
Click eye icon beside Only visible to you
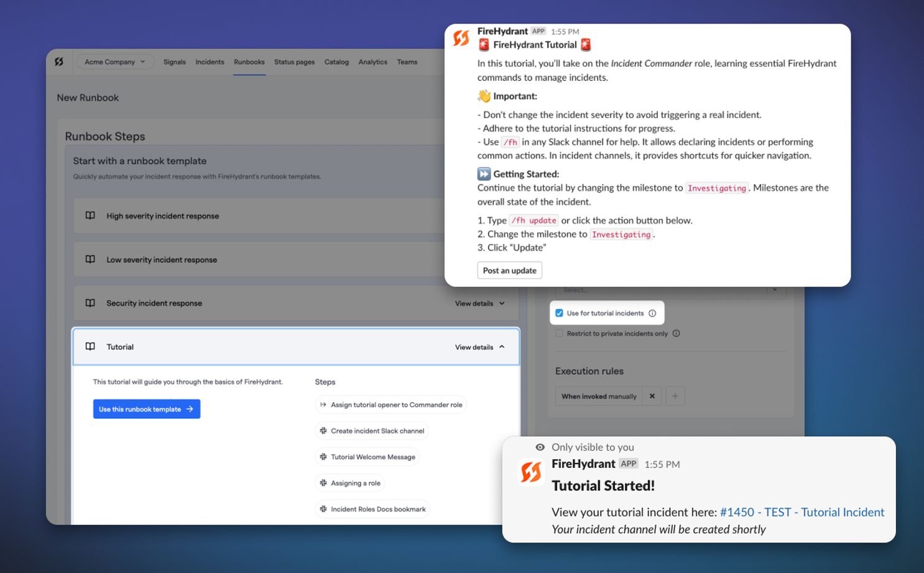pyautogui.click(x=540, y=447)
